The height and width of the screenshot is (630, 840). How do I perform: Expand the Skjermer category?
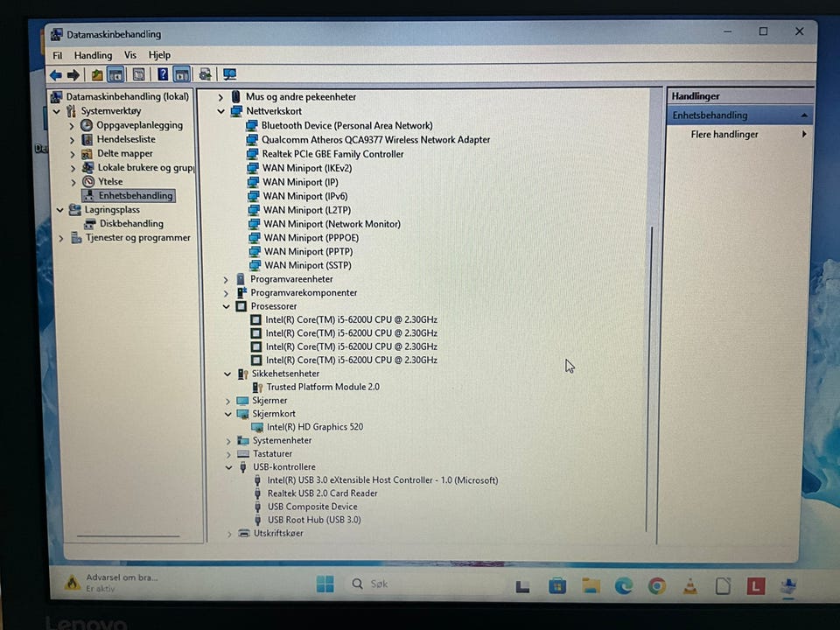coord(227,401)
